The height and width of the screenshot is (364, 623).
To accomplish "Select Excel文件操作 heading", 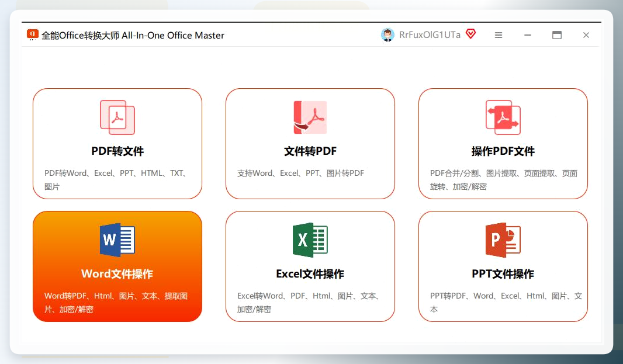I will pyautogui.click(x=310, y=274).
